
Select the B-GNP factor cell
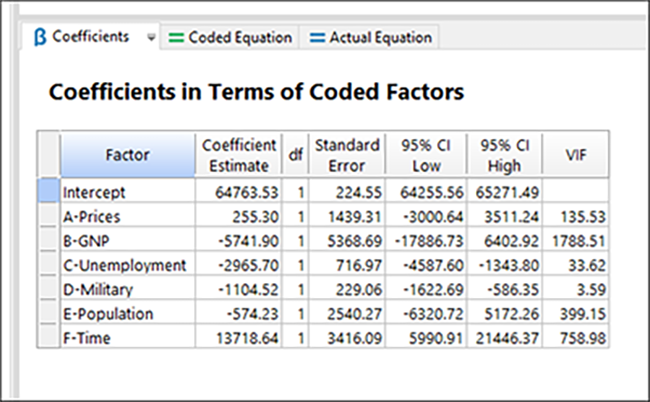point(127,240)
